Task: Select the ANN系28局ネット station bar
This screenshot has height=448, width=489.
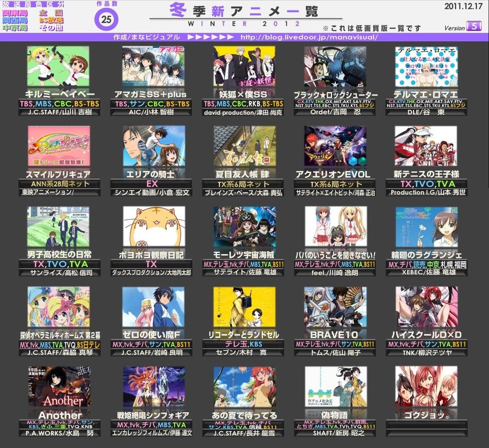Action: coord(60,184)
